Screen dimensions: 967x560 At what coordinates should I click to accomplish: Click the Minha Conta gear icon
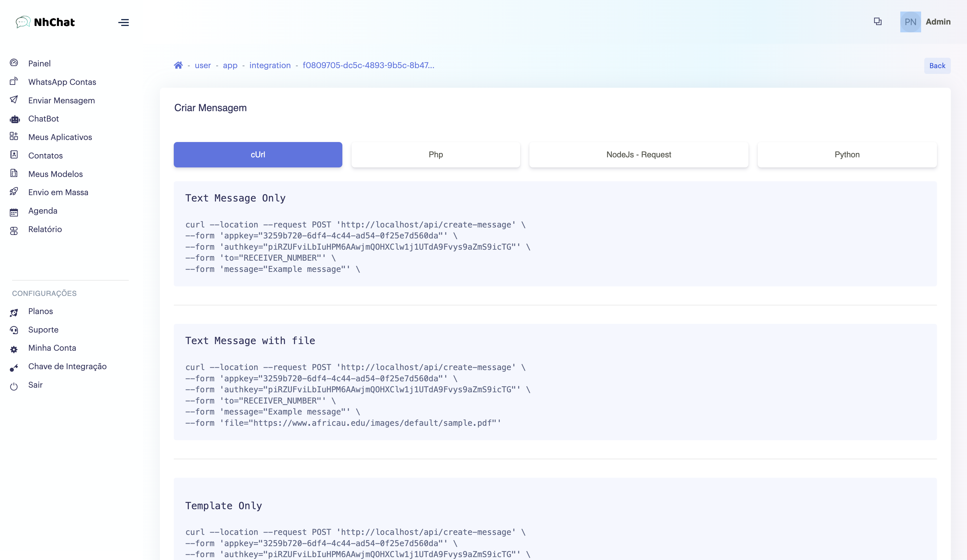[14, 350]
